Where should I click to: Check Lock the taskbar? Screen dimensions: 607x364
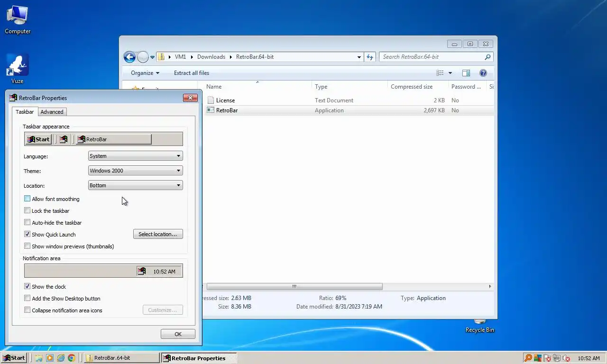click(x=27, y=210)
